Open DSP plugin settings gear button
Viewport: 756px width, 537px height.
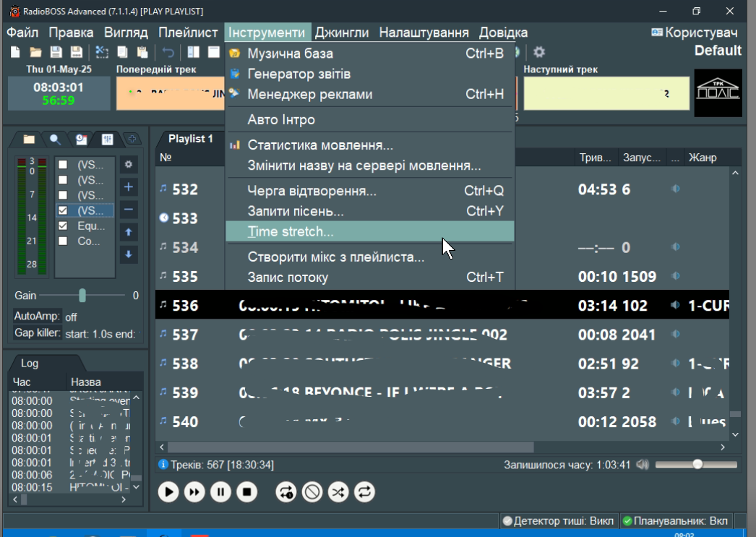click(x=128, y=164)
